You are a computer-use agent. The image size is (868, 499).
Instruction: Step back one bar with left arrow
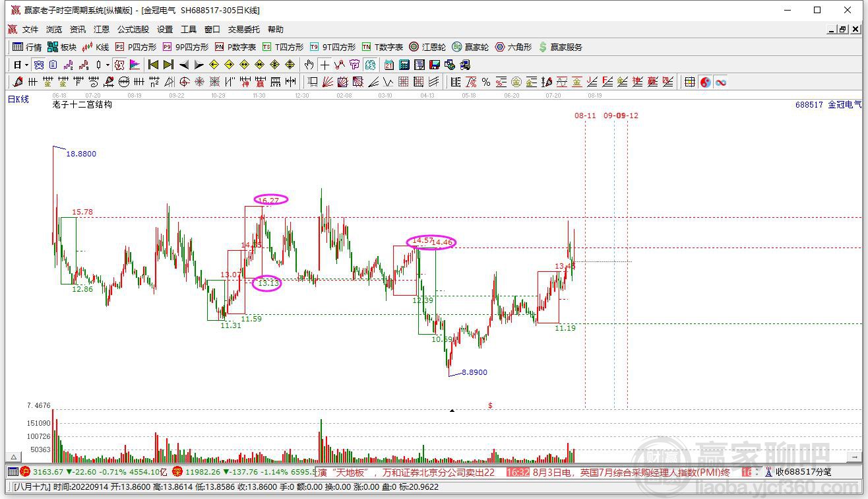point(184,65)
